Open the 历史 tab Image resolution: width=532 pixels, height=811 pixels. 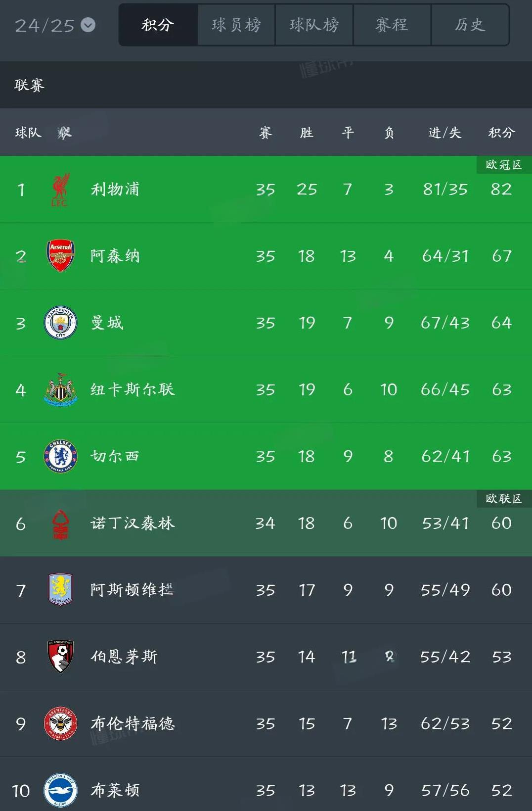[470, 25]
